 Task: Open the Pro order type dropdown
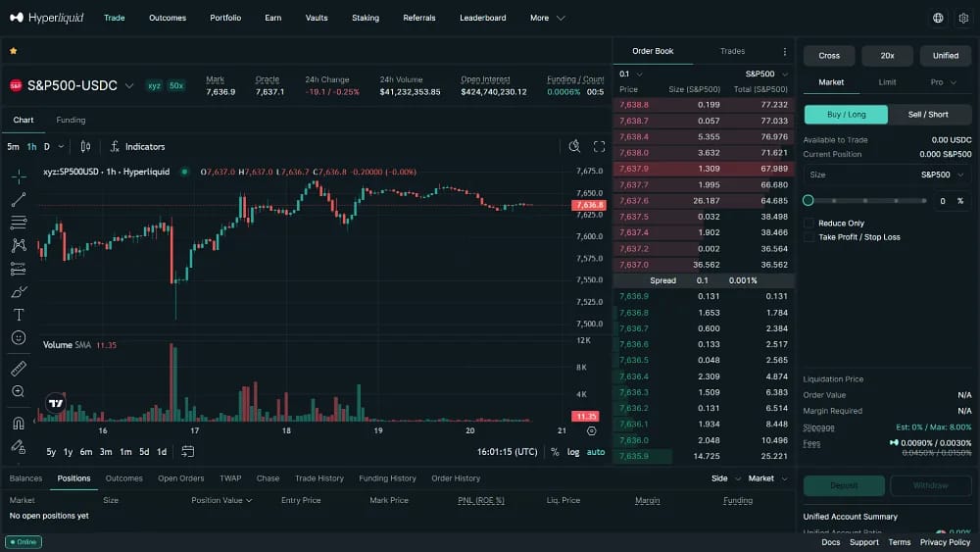coord(943,82)
